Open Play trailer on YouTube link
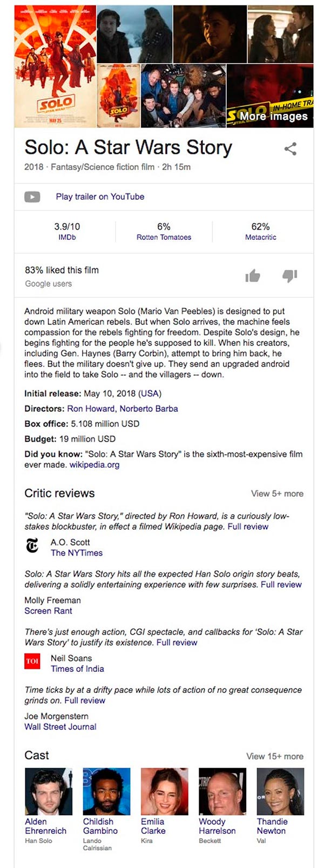Image resolution: width=324 pixels, height=868 pixels. point(100,197)
